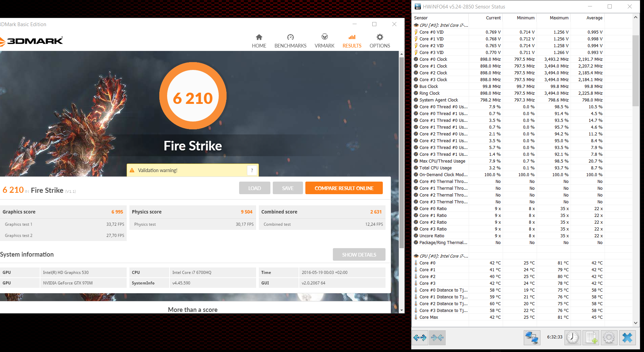Click the NVIDIA GeForce GTX 970M cell
This screenshot has height=352, width=644.
[83, 283]
